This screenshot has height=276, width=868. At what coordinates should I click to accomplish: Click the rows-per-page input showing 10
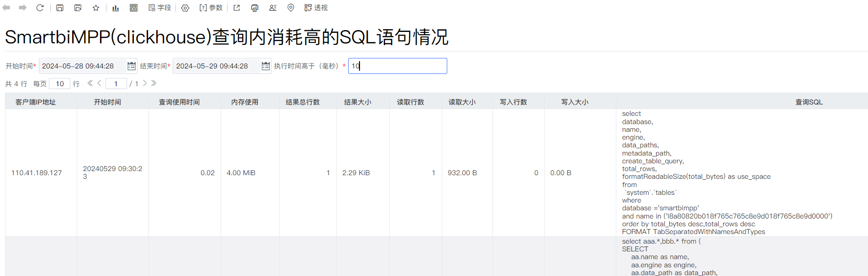pos(60,83)
